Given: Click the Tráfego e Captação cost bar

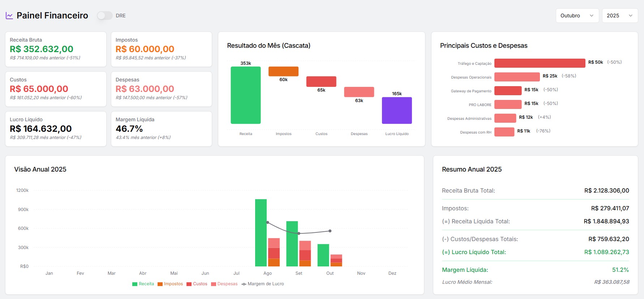Looking at the screenshot, I should pyautogui.click(x=540, y=63).
